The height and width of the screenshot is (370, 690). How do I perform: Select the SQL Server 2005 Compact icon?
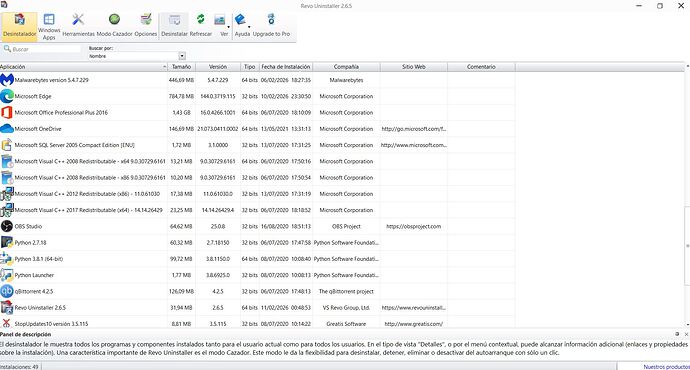click(7, 145)
